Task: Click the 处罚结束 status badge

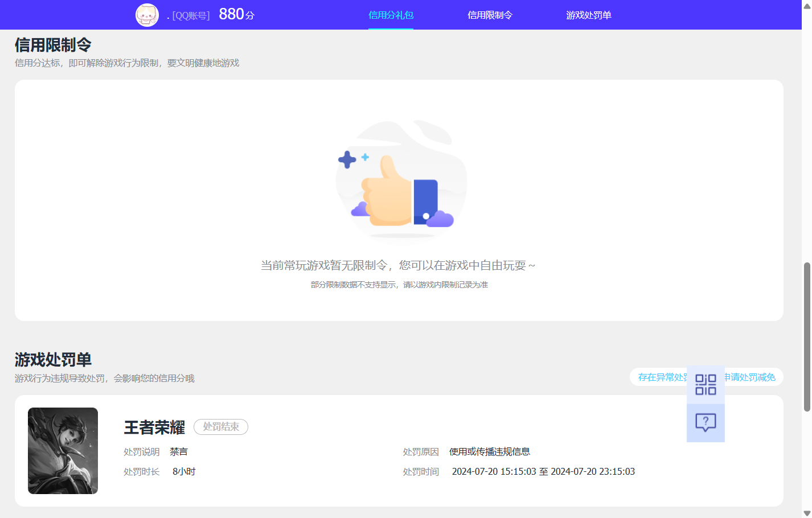Action: pos(221,427)
